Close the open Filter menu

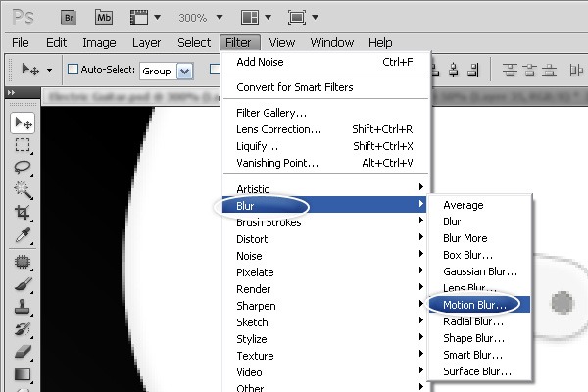240,43
